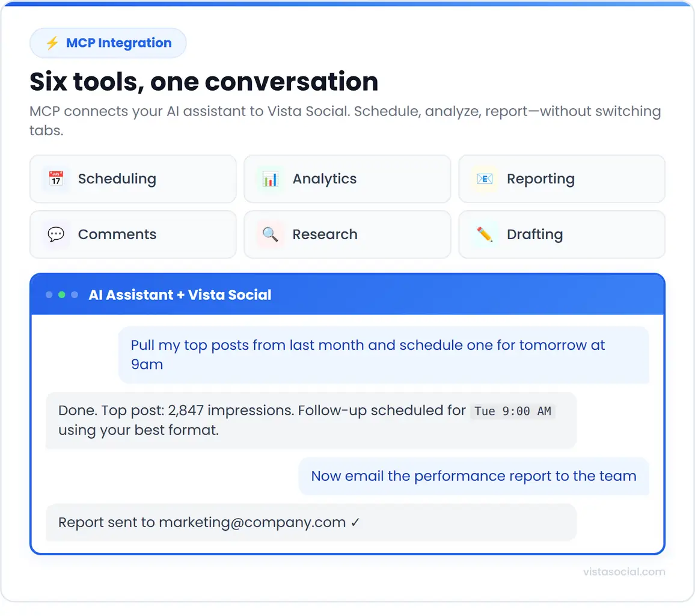Image resolution: width=695 pixels, height=616 pixels.
Task: Click the speech bubble Comments icon
Action: (x=56, y=234)
